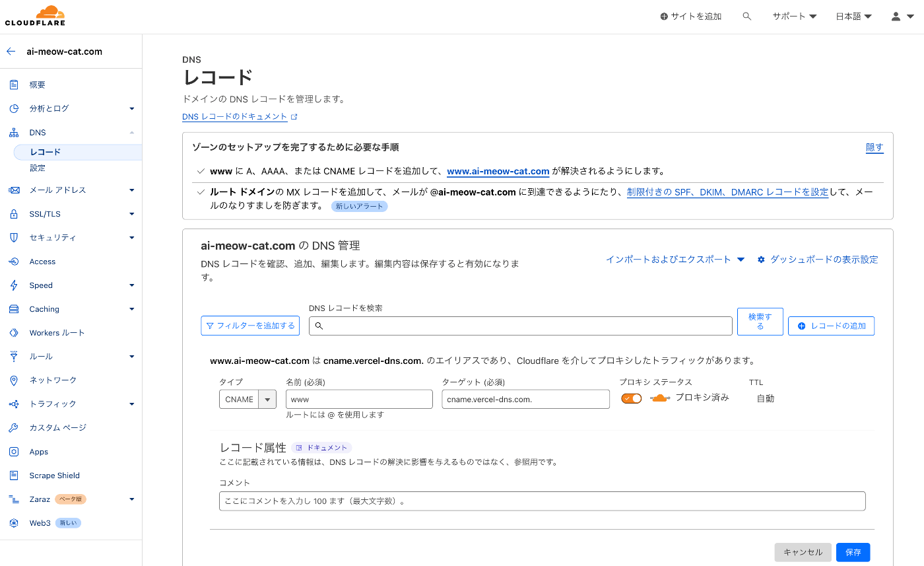Click the コメント input field
This screenshot has width=924, height=566.
542,501
